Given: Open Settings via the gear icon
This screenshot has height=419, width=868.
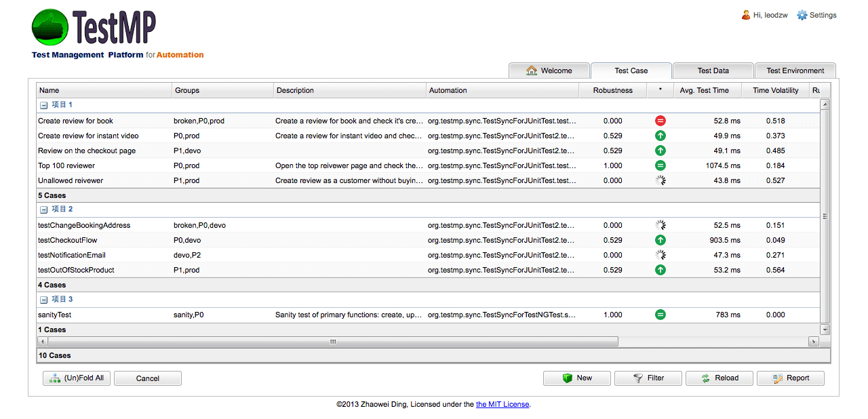Looking at the screenshot, I should click(802, 15).
